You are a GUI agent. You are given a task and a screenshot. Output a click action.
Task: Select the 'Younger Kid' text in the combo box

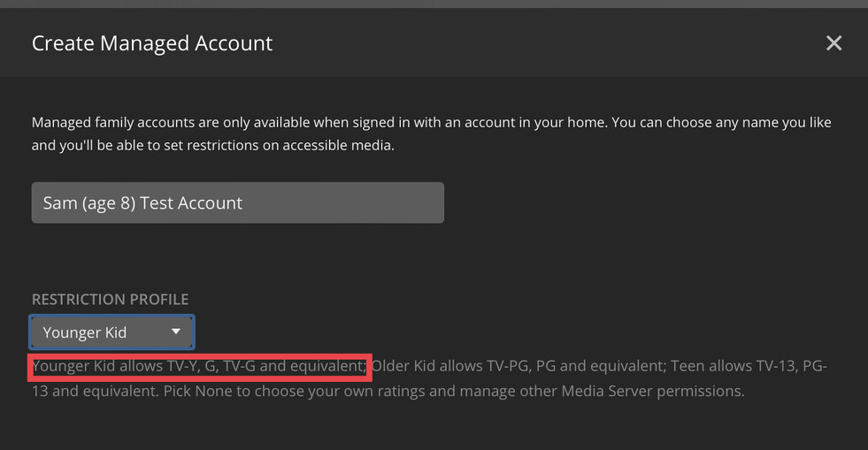pos(85,332)
